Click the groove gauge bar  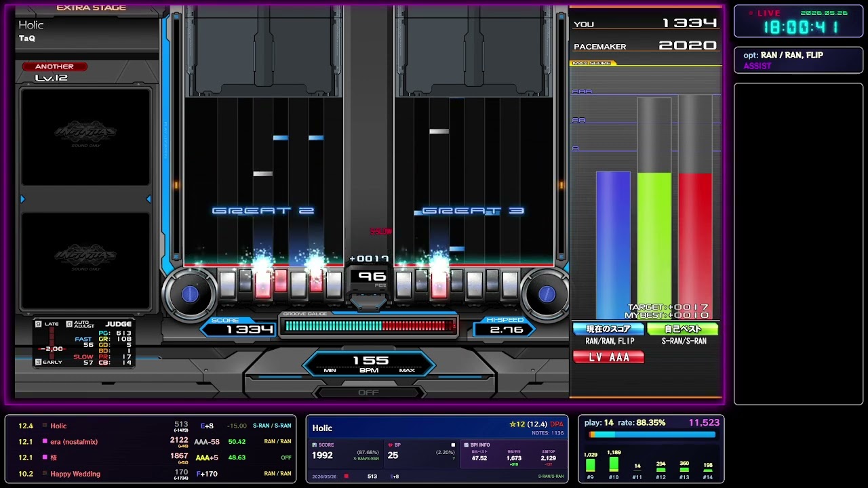tap(370, 326)
